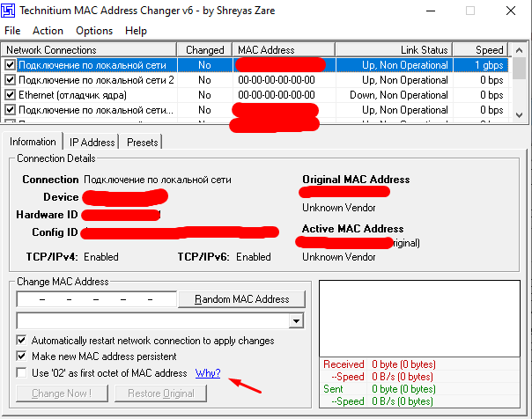Click the Received byte counter value
Viewport: 532px width, 419px height.
(x=403, y=364)
